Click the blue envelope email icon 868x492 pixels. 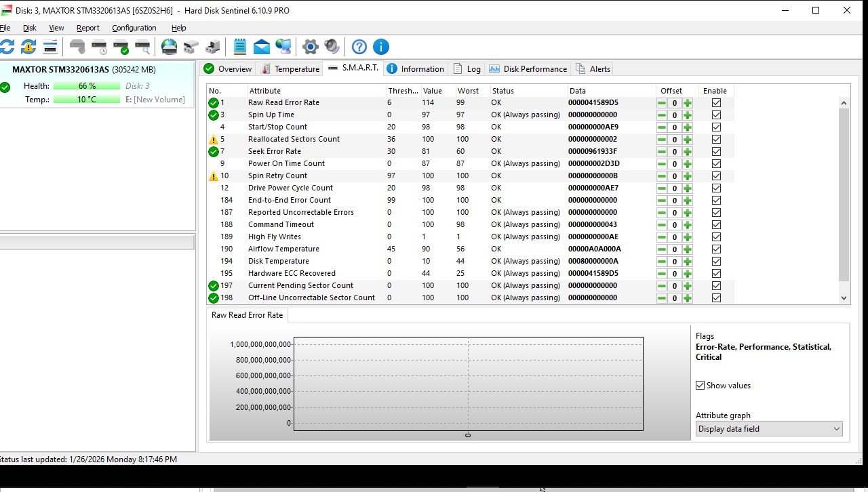tap(262, 47)
